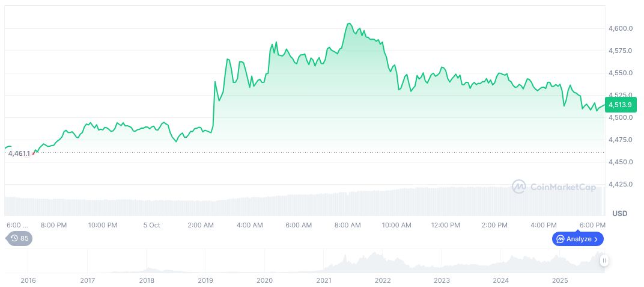Click the 5 Oct date label on the axis
Screen dimensions: 644x287
(x=151, y=225)
